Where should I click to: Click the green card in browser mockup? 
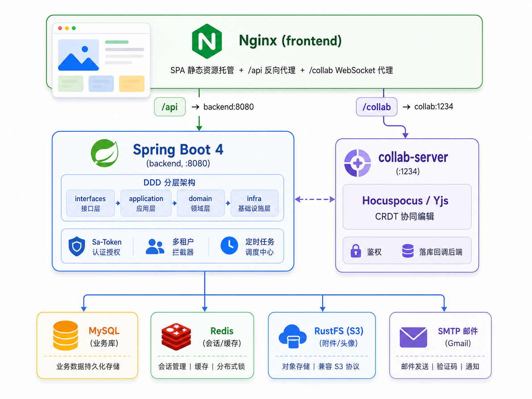pos(71,84)
